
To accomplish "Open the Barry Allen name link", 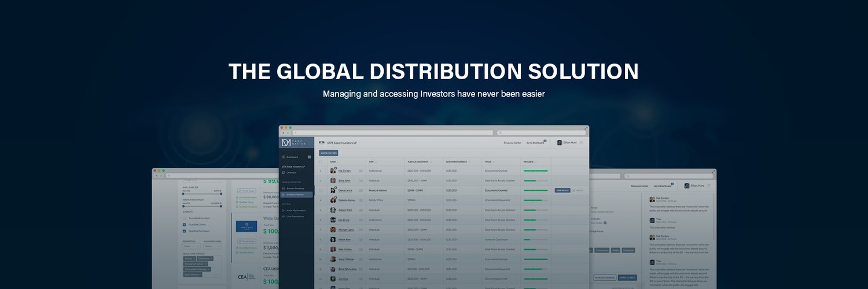I will pos(344,181).
